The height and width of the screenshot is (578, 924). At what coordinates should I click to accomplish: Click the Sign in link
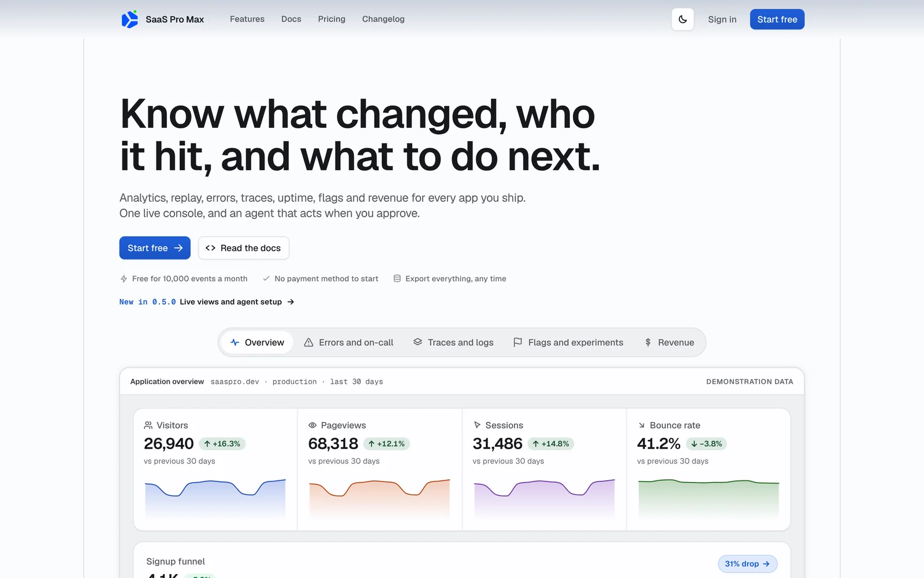tap(722, 19)
